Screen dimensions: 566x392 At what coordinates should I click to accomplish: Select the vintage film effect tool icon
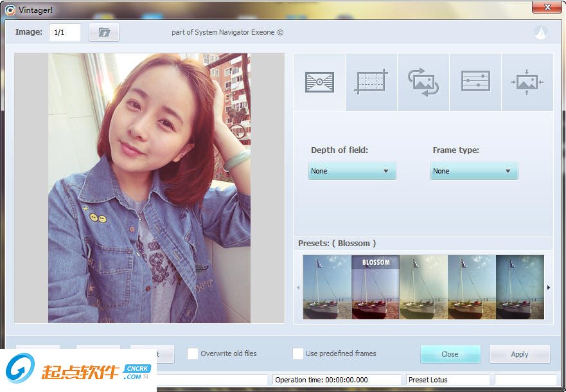(x=319, y=82)
